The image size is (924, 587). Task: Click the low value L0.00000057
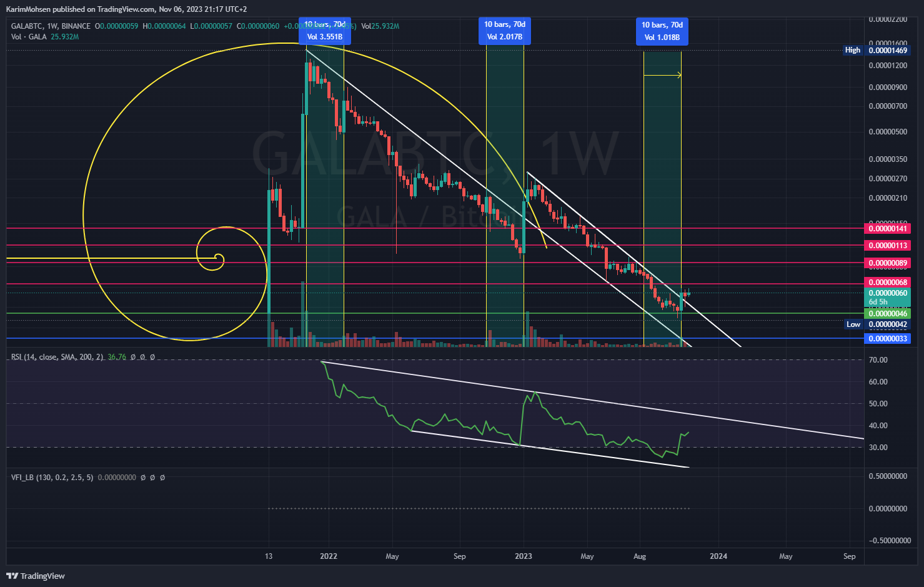coord(211,26)
